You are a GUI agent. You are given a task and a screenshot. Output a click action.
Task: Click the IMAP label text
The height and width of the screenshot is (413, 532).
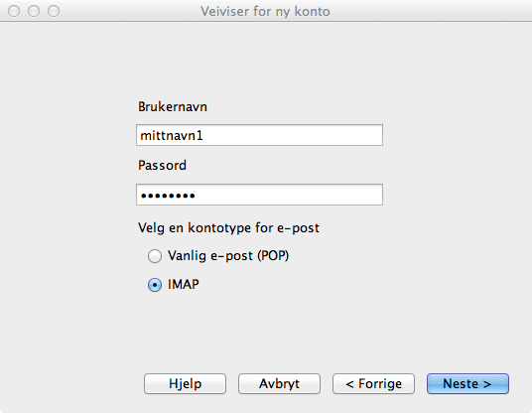184,284
